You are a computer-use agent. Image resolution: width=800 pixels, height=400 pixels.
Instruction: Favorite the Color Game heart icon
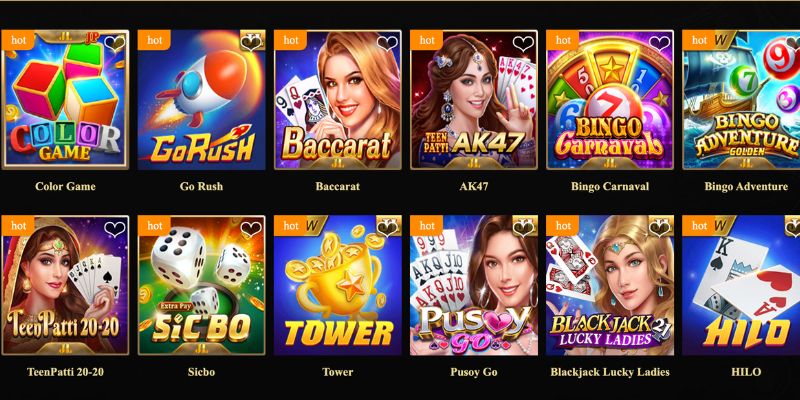click(115, 44)
